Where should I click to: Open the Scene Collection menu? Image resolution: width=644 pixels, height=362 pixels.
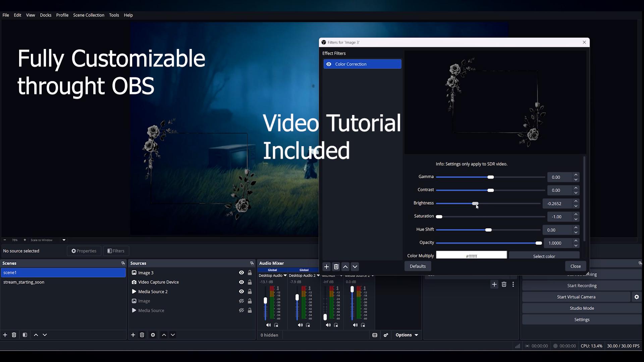click(89, 15)
